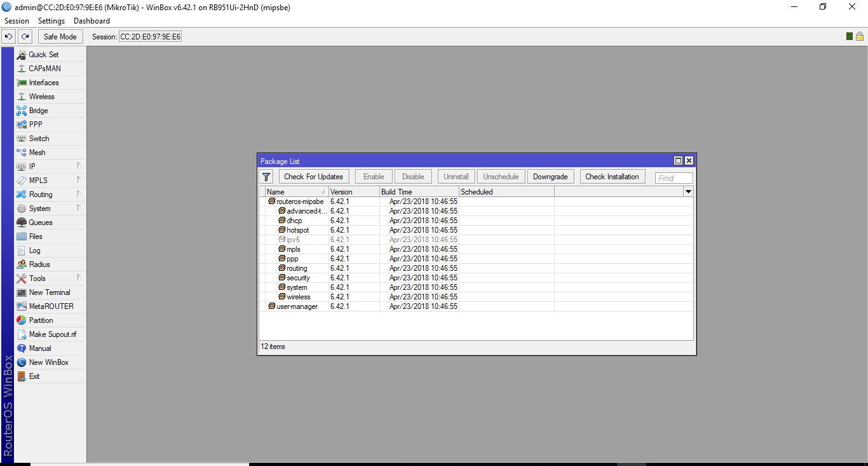This screenshot has height=466, width=868.
Task: Open the Dashboard menu
Action: [92, 21]
